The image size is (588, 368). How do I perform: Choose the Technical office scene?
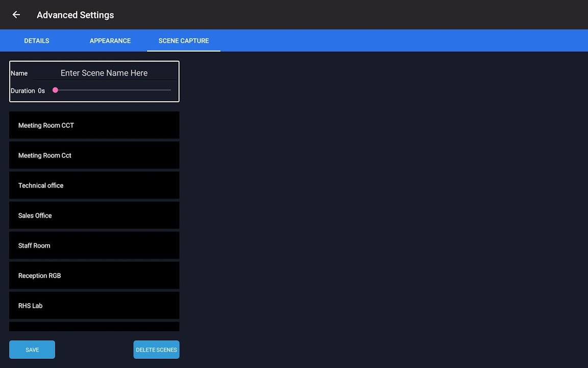point(94,186)
